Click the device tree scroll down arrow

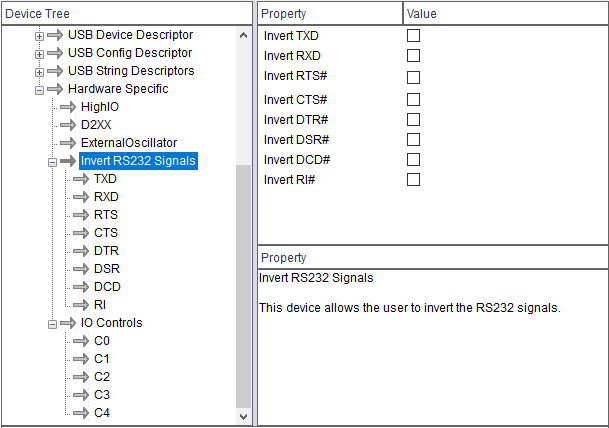click(244, 415)
